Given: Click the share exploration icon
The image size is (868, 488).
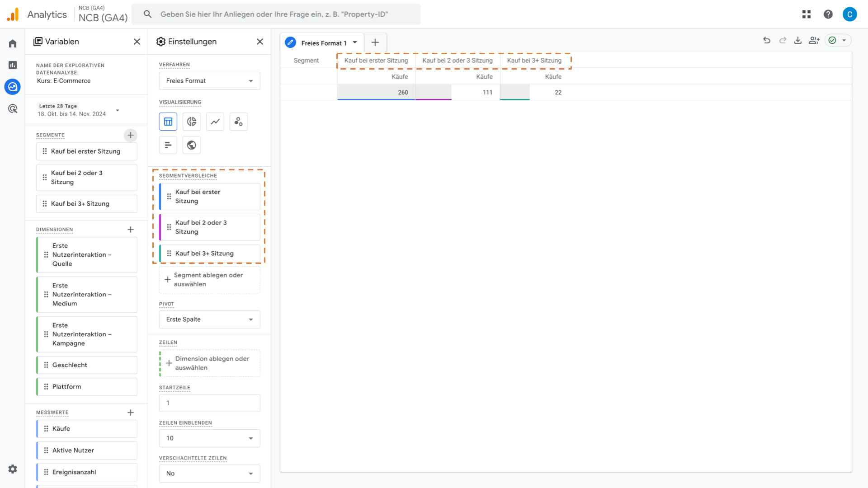Looking at the screenshot, I should click(814, 40).
